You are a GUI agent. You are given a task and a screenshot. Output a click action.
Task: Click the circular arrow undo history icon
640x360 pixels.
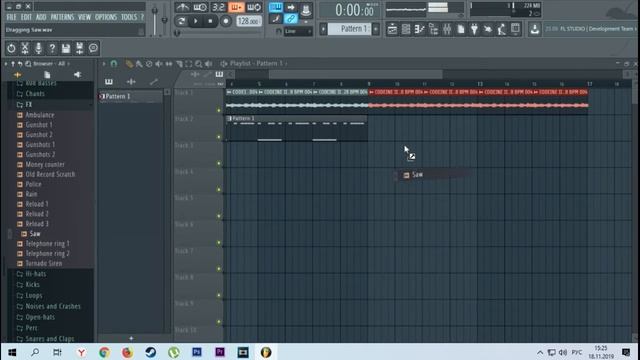point(11,48)
